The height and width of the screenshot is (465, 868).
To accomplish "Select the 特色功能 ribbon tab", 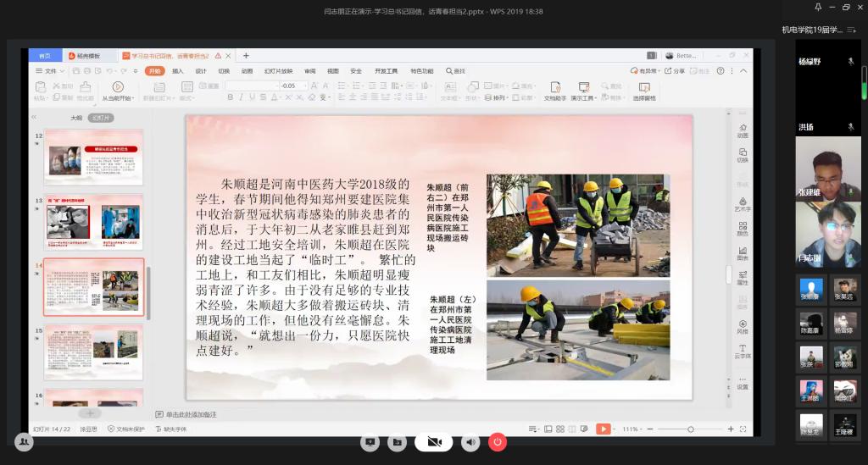I will 422,71.
